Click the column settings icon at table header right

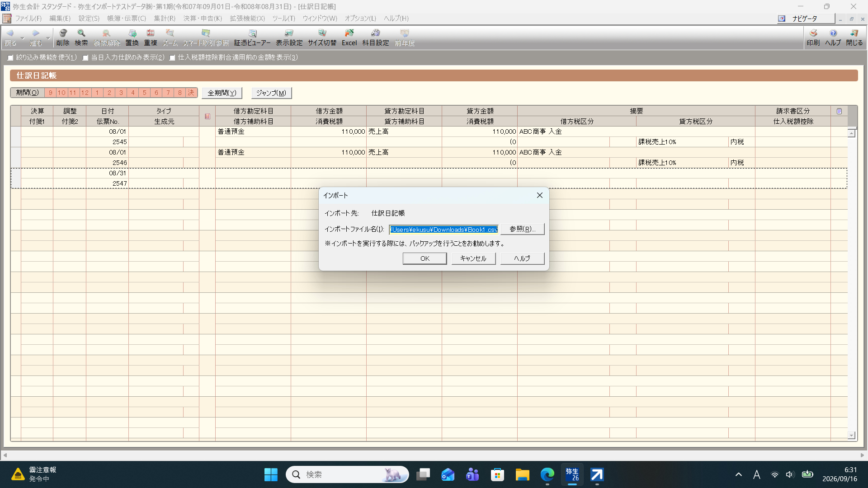tap(839, 111)
